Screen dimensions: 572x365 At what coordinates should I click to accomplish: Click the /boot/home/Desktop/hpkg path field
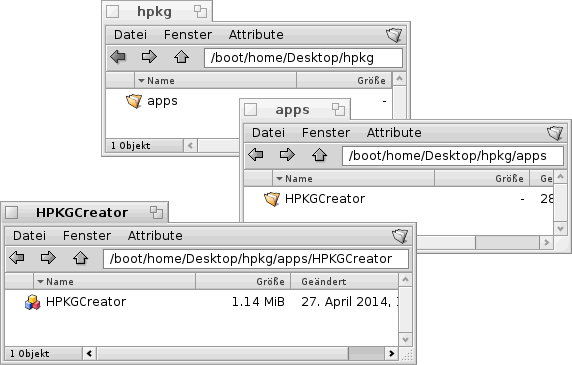pos(304,58)
